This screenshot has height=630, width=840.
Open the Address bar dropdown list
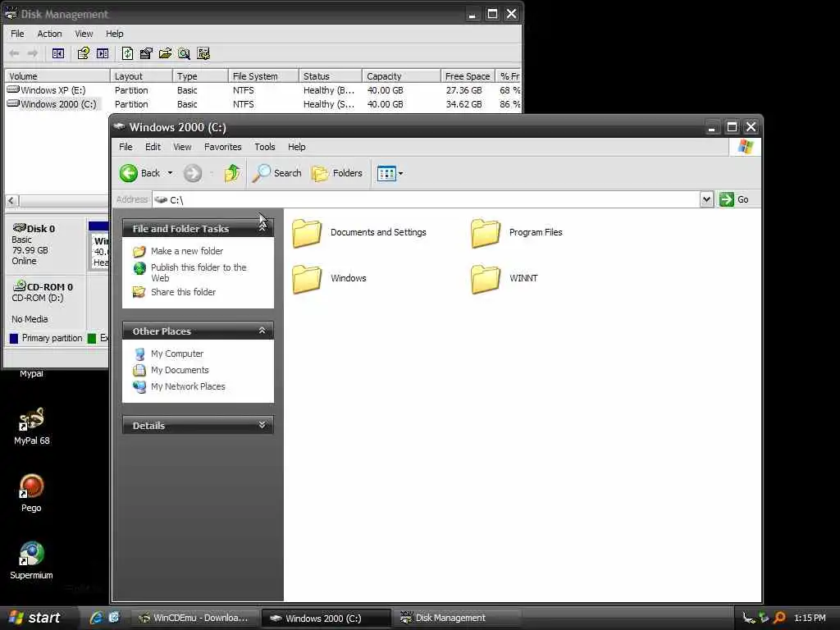click(x=706, y=199)
